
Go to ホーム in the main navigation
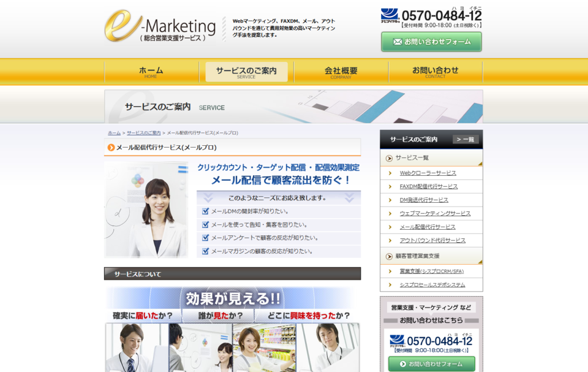151,72
